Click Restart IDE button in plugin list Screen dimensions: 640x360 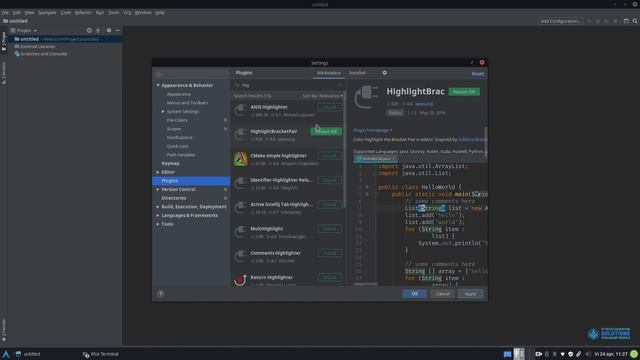[326, 131]
